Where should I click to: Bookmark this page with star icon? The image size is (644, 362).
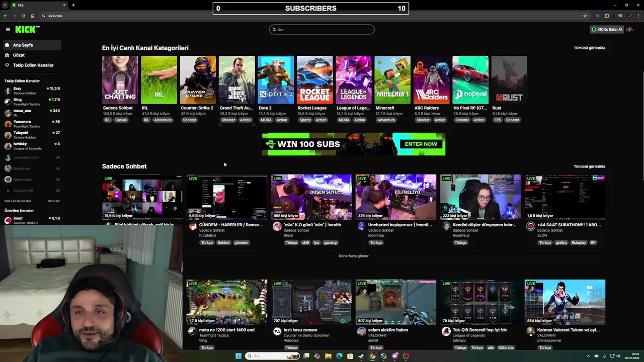(585, 16)
